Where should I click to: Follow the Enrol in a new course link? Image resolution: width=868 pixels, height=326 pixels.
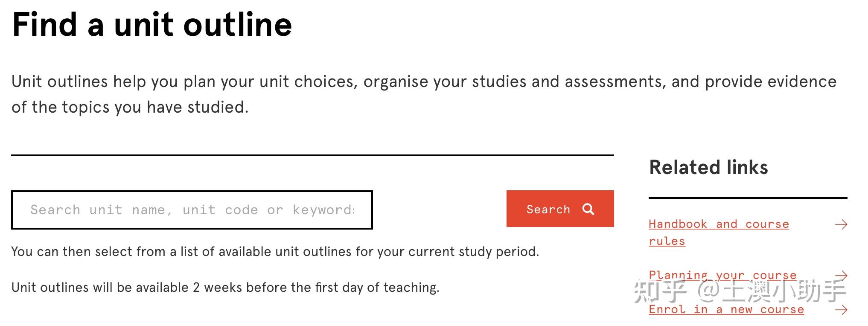(x=726, y=310)
